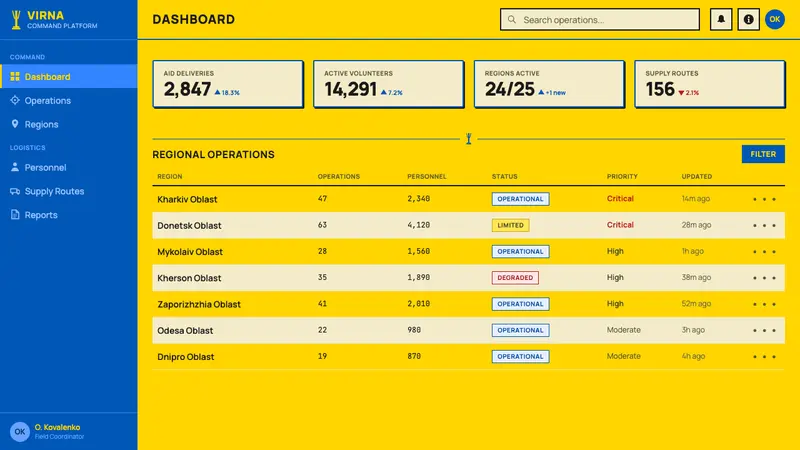The height and width of the screenshot is (450, 800).
Task: Click the Operational badge for Dnipro Oblast
Action: pos(520,357)
